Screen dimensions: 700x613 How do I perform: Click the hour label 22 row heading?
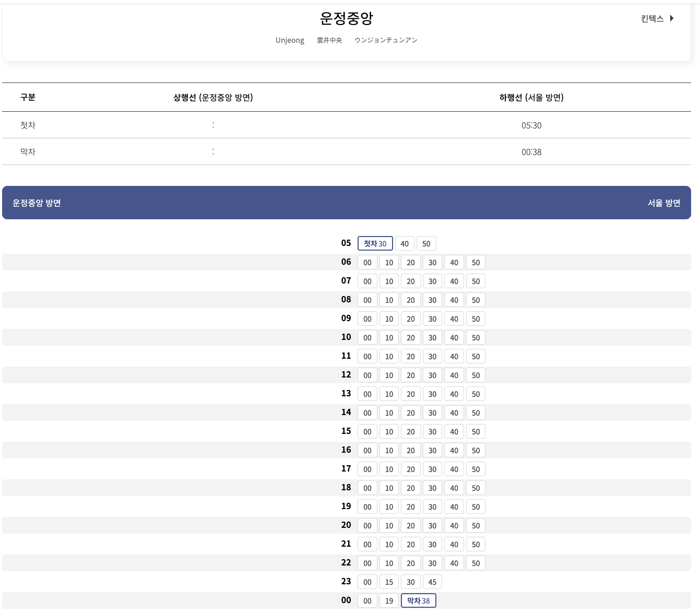pyautogui.click(x=346, y=563)
